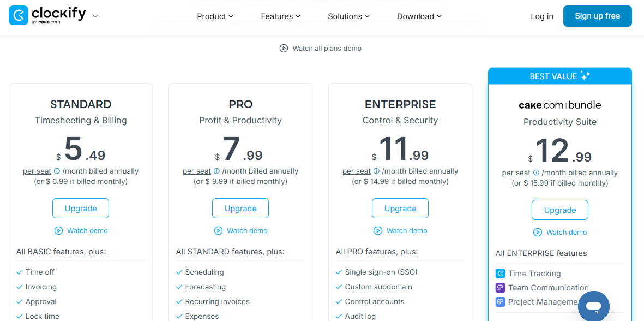644x321 pixels.
Task: Click the Project Management product icon
Action: point(500,302)
